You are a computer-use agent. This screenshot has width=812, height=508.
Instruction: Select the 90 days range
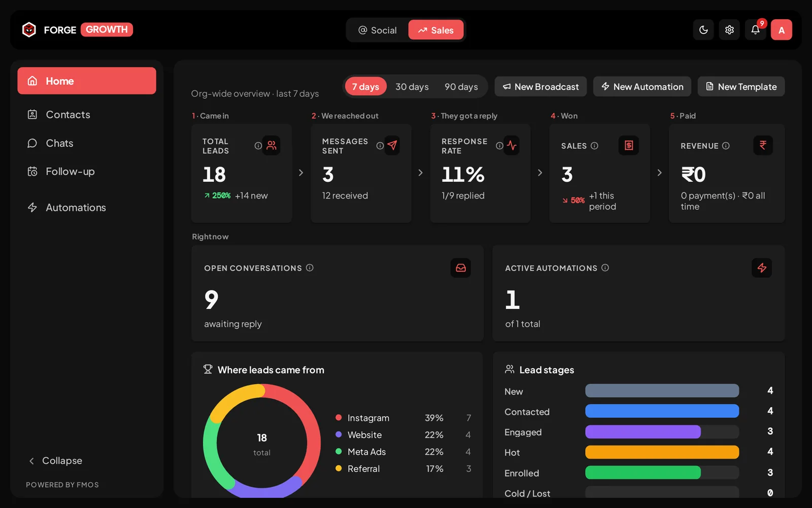point(461,86)
